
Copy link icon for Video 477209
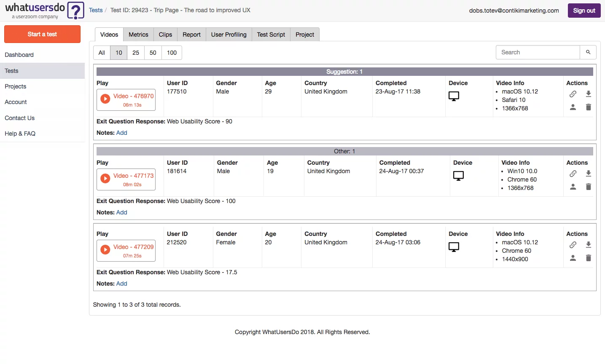point(573,245)
